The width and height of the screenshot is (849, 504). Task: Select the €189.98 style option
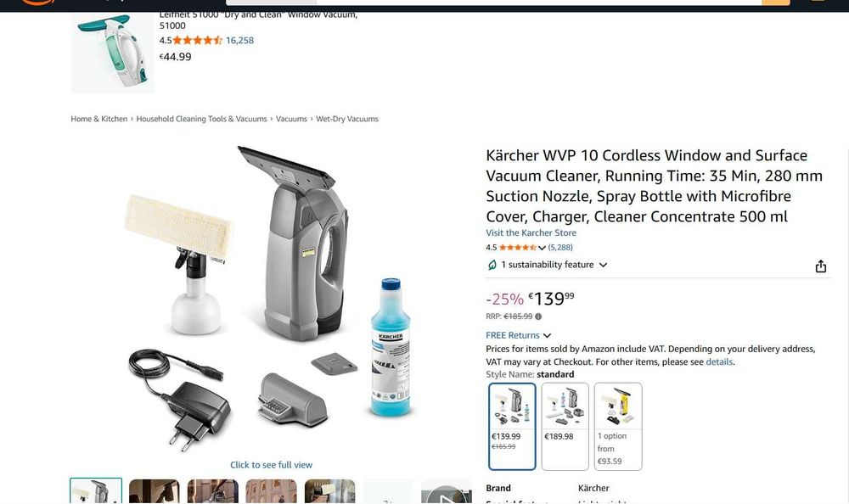click(x=565, y=427)
